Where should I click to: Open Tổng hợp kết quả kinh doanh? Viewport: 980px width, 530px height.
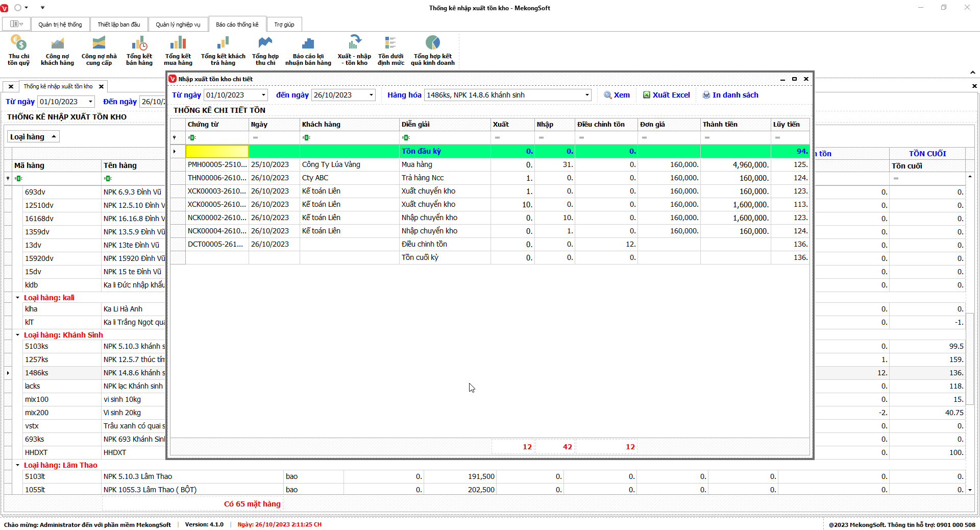[432, 50]
